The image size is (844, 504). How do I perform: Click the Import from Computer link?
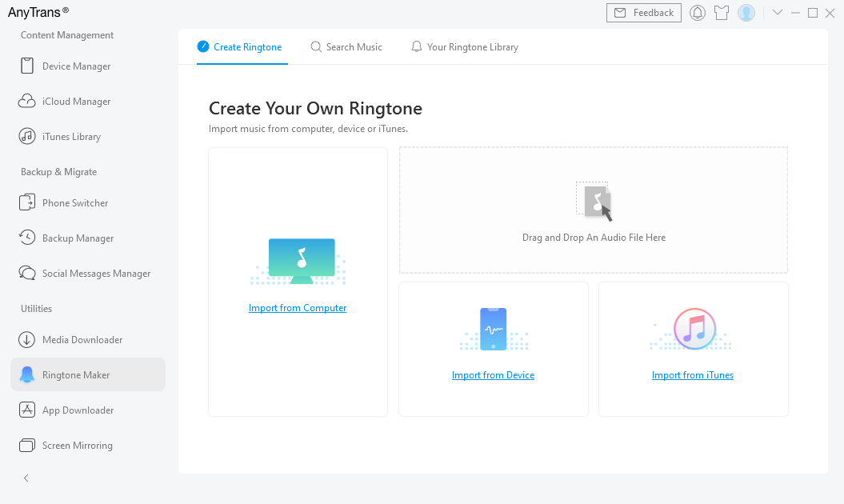coord(298,308)
